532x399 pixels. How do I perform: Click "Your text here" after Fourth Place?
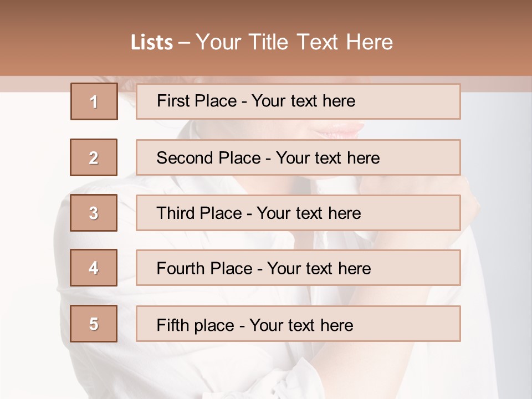(x=319, y=269)
